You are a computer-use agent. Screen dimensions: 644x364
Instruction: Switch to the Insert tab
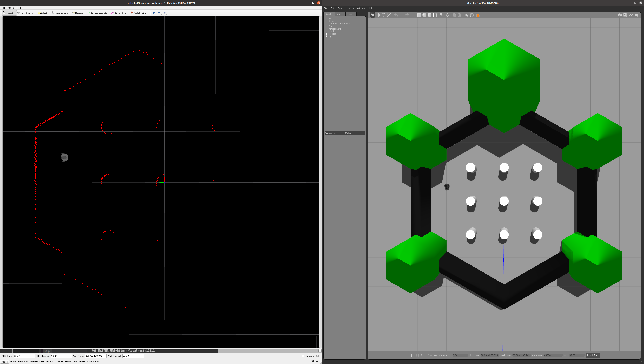click(339, 14)
